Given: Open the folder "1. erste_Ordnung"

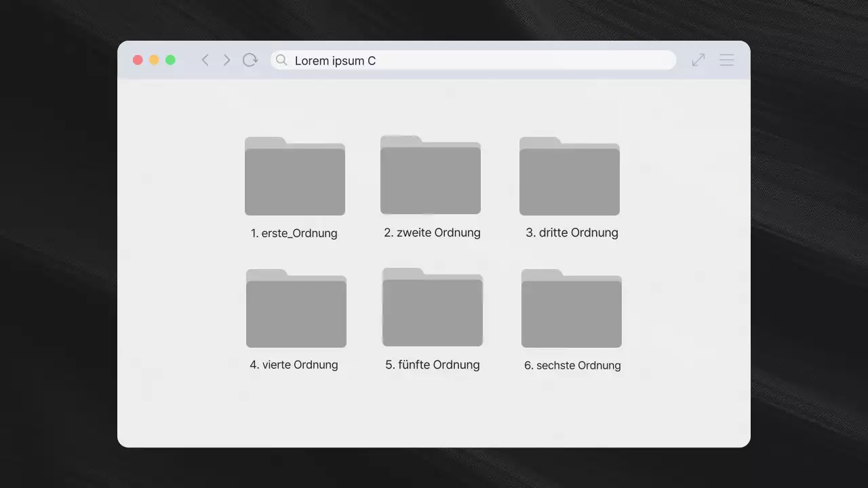Looking at the screenshot, I should click(x=294, y=176).
